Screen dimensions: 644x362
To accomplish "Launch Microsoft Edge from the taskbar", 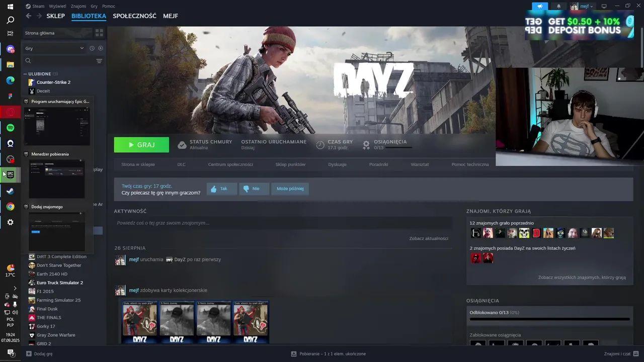I will (x=10, y=80).
